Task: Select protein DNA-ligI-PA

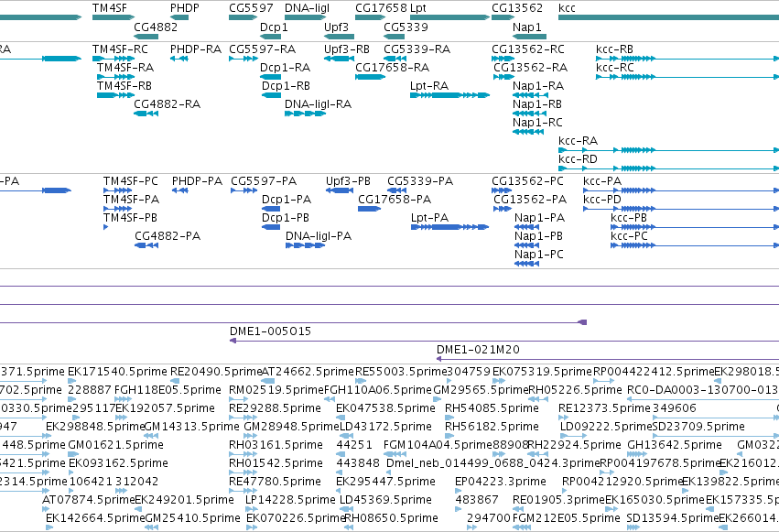Action: (306, 246)
